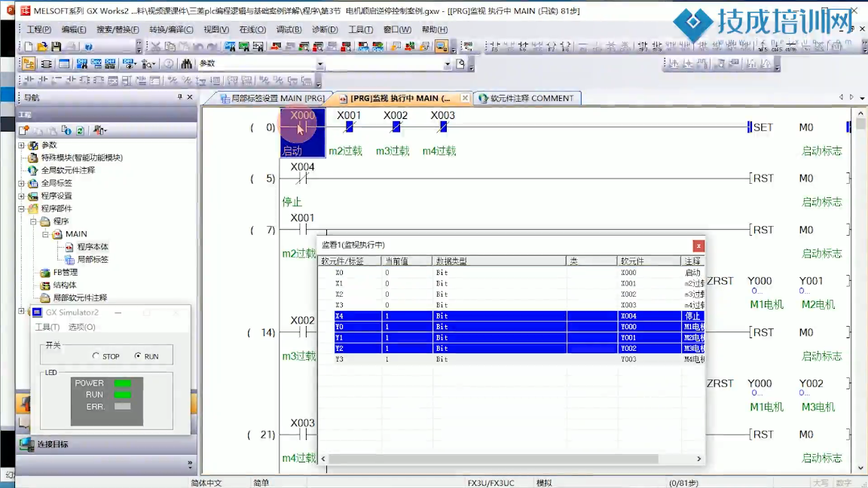Open help with the question mark icon
Screen dimensions: 868x488
pos(89,47)
